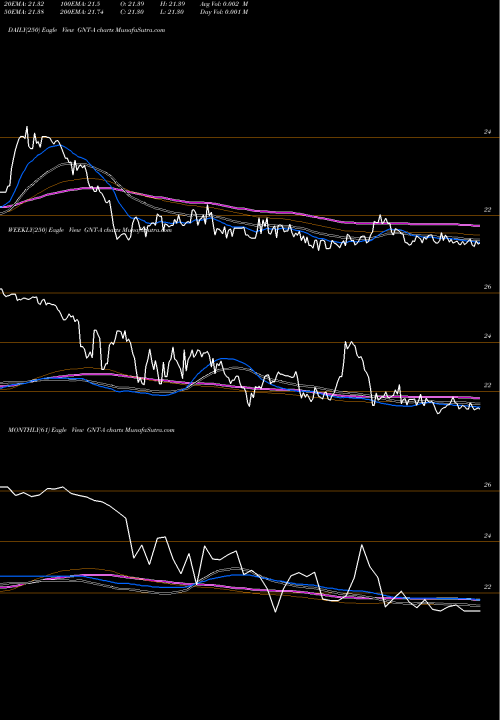Click the 26 price label on monthly chart
The image size is (500, 720).
pyautogui.click(x=487, y=485)
